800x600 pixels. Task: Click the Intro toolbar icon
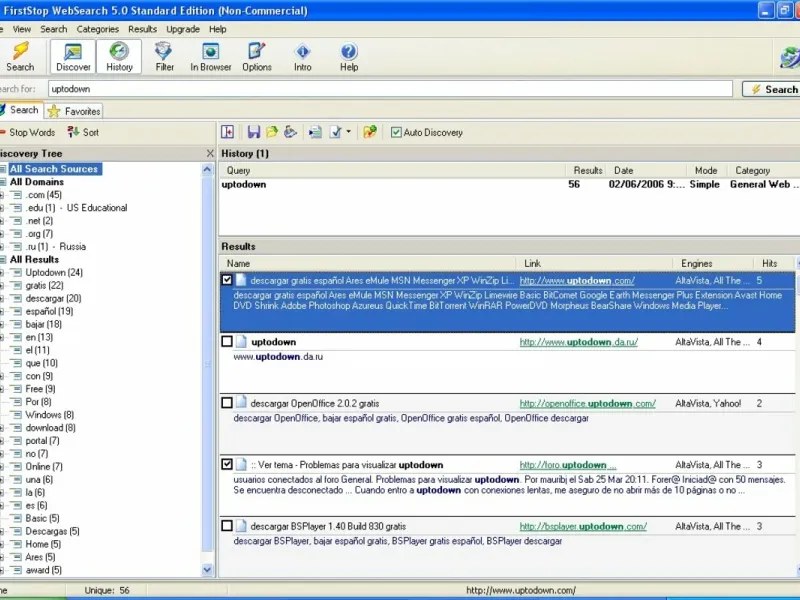tap(303, 57)
